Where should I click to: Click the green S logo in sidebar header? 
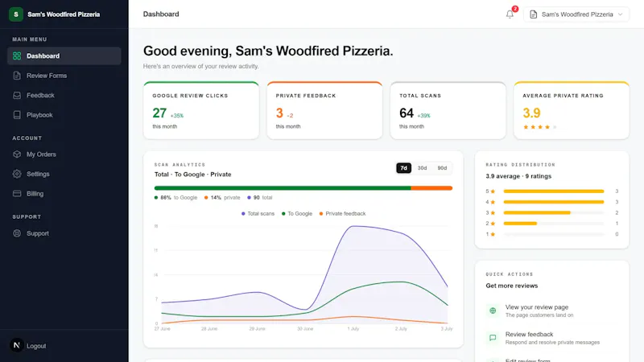(16, 14)
